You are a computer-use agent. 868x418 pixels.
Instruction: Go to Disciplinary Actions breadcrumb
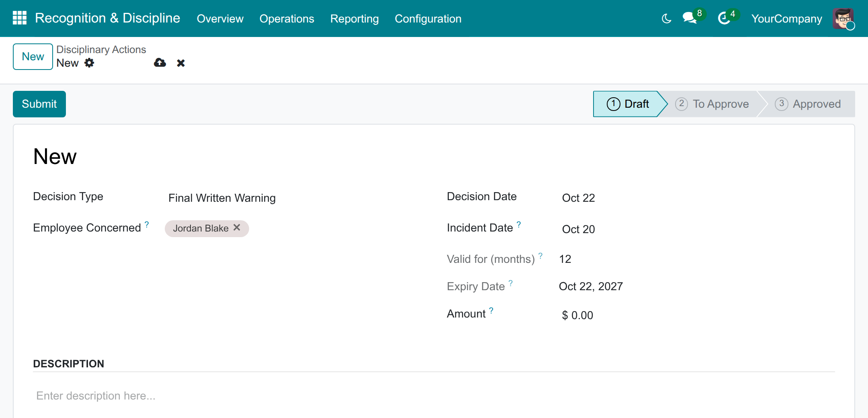[x=101, y=49]
